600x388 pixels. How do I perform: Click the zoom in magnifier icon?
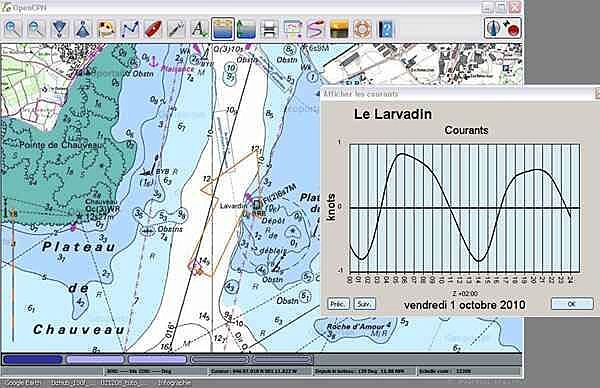pos(13,29)
